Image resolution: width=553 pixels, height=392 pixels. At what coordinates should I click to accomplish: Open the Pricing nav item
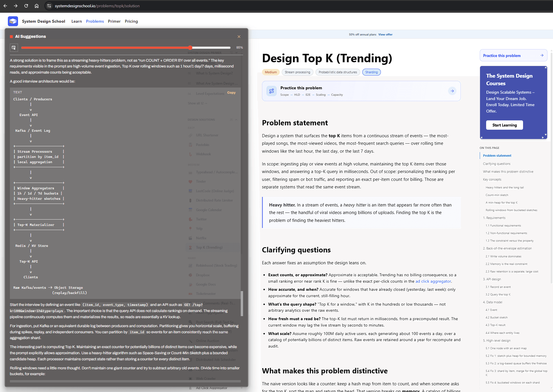click(131, 21)
